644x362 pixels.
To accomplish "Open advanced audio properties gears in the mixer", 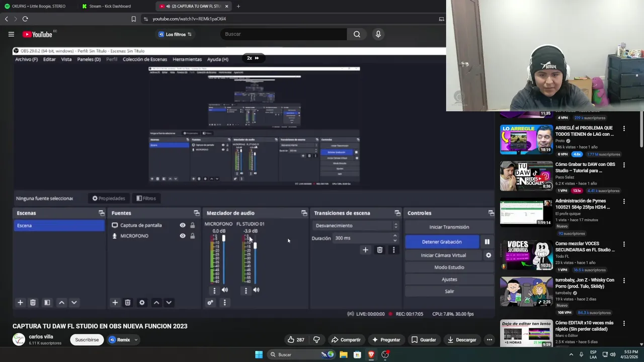I will point(210,303).
